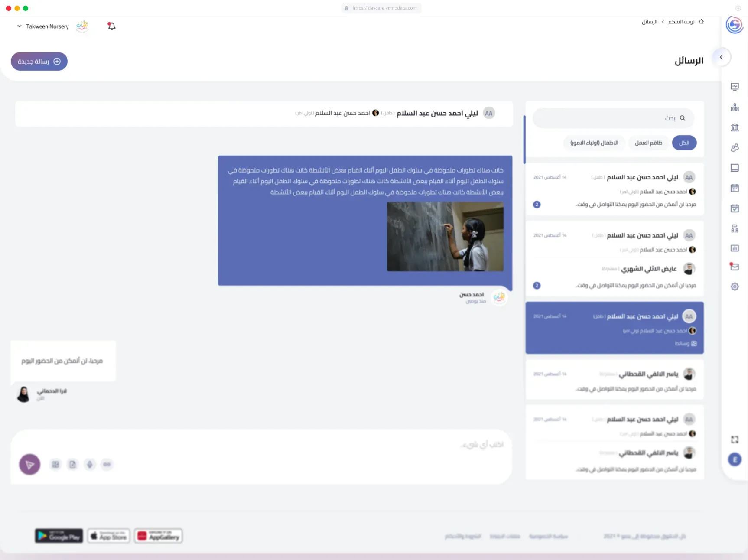Image resolution: width=748 pixels, height=560 pixels.
Task: Open the reports chart sidebar icon
Action: coord(735,248)
